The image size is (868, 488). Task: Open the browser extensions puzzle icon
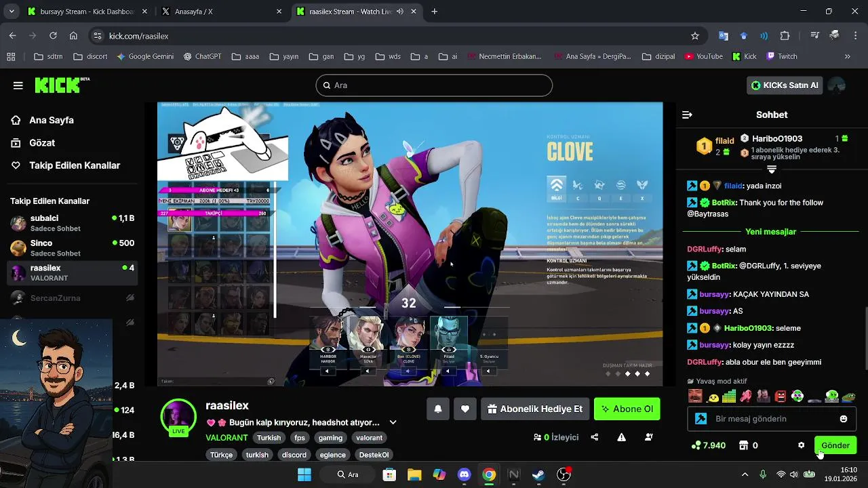[785, 36]
